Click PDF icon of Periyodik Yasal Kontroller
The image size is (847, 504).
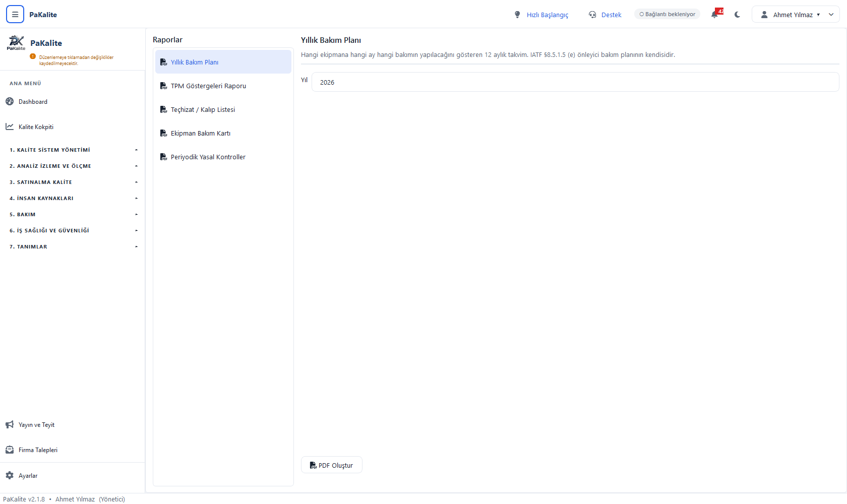[x=164, y=157]
